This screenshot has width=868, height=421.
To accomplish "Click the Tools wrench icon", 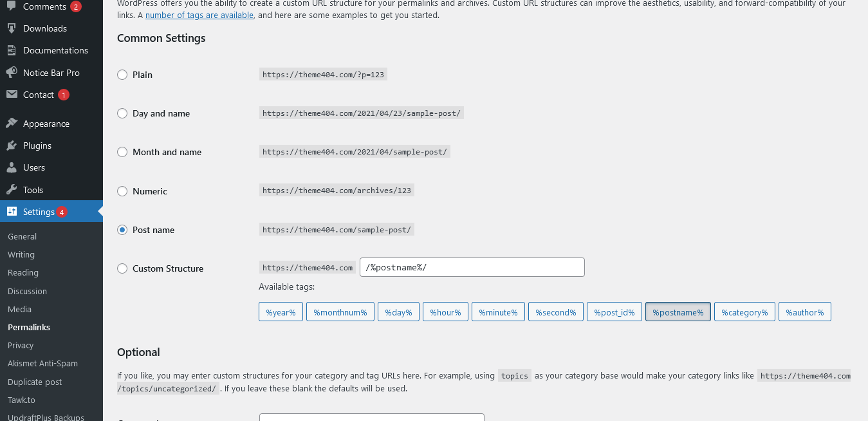I will [12, 190].
